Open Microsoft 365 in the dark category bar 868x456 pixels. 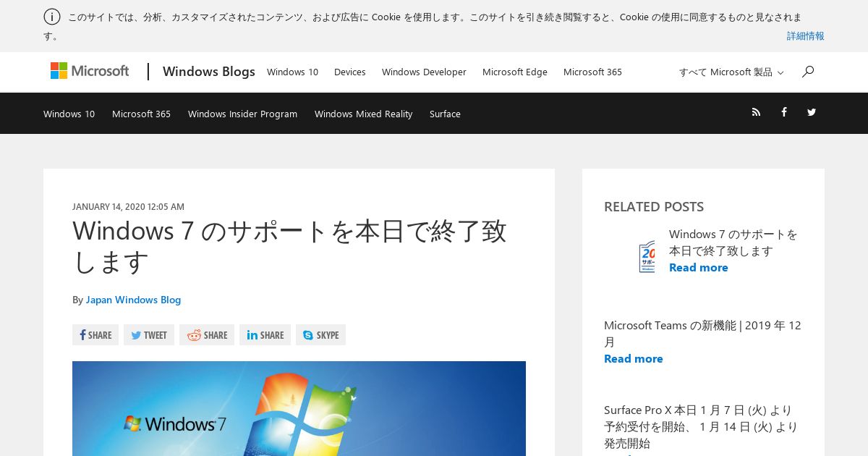pos(141,114)
